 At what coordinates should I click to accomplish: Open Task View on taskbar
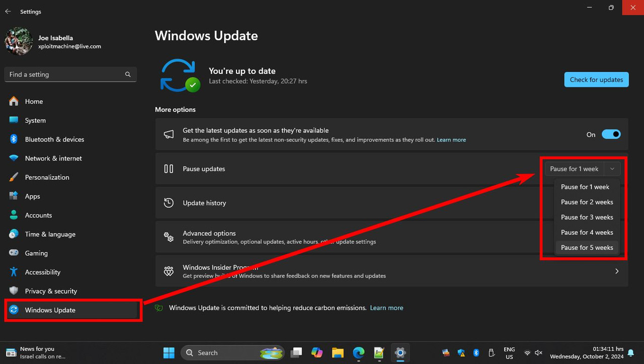tap(297, 353)
